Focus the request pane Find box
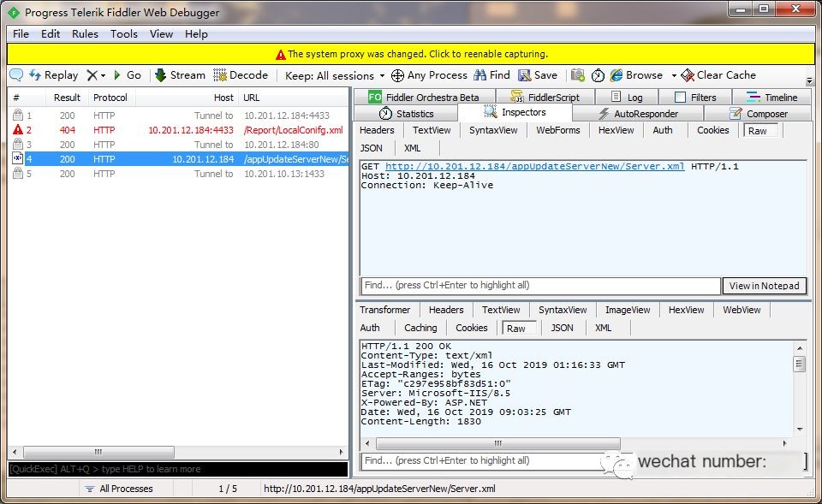This screenshot has height=504, width=822. click(540, 286)
